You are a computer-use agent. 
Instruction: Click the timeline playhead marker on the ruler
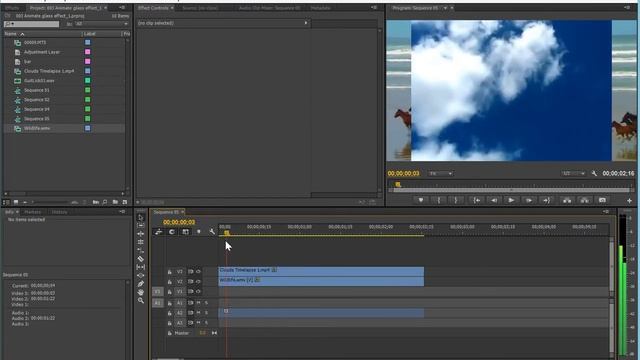(x=227, y=233)
